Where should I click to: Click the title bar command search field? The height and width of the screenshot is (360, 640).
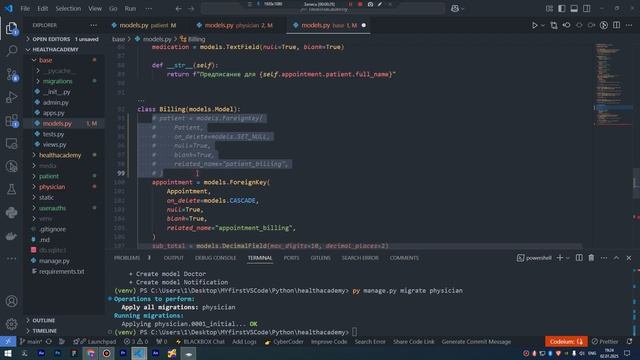point(322,8)
